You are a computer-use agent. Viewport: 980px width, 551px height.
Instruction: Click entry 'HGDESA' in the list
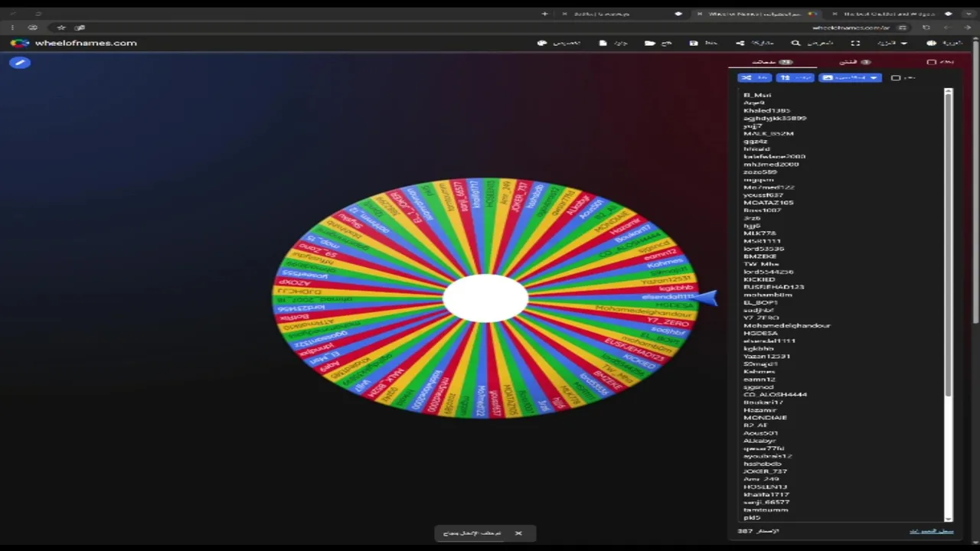pyautogui.click(x=760, y=333)
